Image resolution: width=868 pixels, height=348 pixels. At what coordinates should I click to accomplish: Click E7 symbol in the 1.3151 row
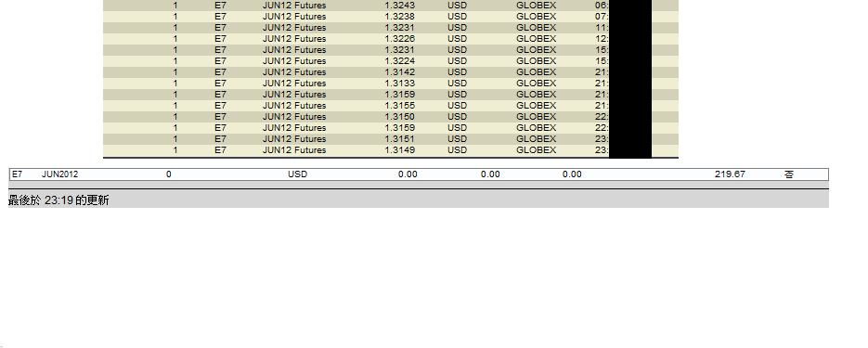coord(220,139)
